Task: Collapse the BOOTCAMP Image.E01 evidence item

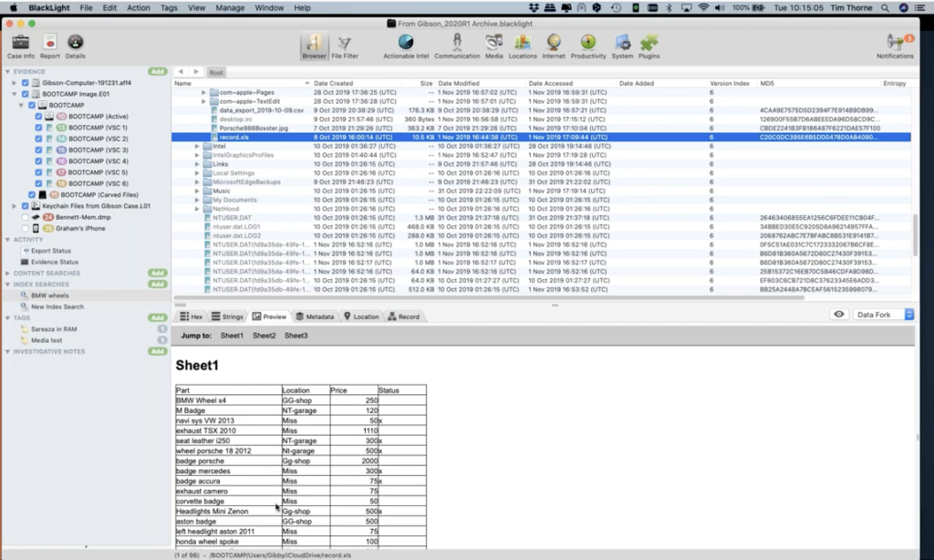Action: pyautogui.click(x=15, y=94)
